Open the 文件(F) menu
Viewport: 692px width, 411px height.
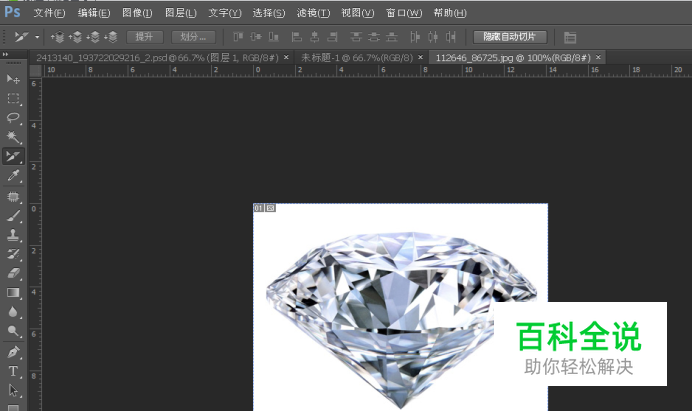pos(49,13)
